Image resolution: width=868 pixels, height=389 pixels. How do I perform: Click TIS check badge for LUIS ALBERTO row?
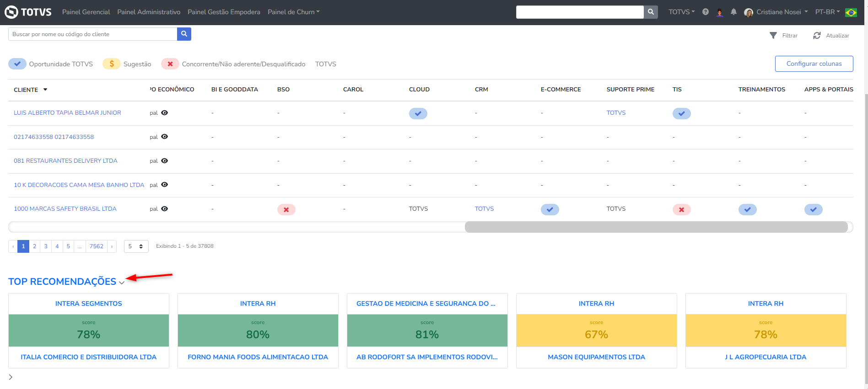682,113
